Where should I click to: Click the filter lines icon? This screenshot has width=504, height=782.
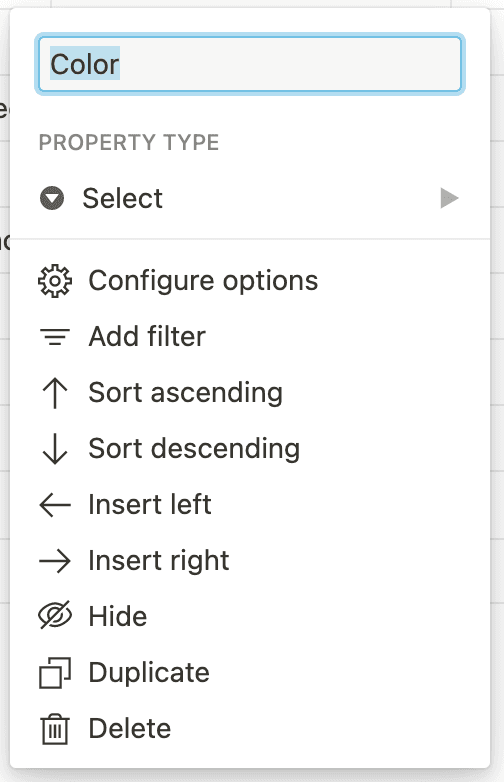55,337
